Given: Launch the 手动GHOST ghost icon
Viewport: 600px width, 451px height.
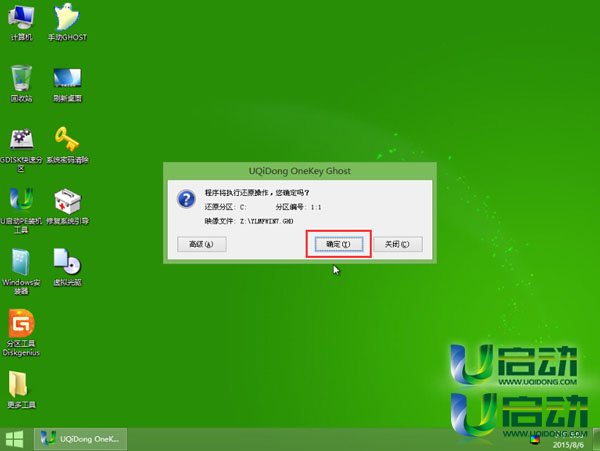Looking at the screenshot, I should [67, 22].
